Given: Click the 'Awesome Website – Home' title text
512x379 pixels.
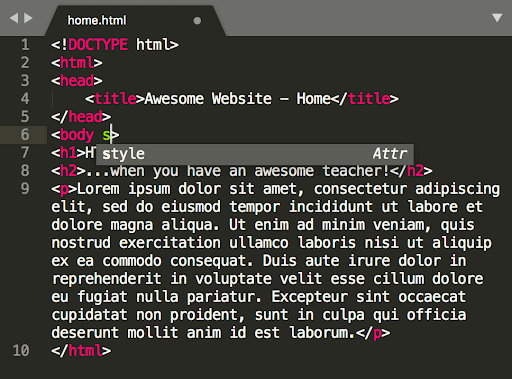Looking at the screenshot, I should [x=237, y=99].
